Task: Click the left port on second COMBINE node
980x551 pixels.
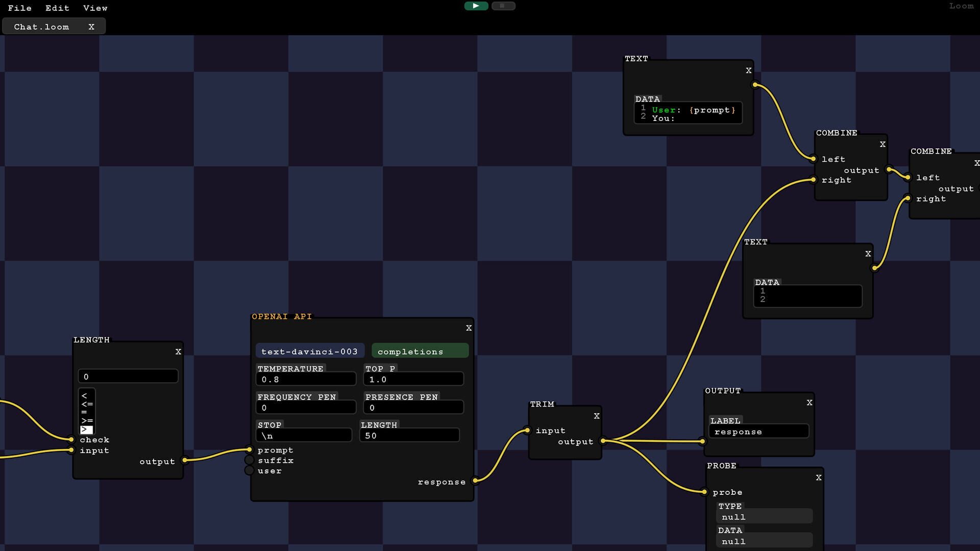Action: pyautogui.click(x=908, y=178)
